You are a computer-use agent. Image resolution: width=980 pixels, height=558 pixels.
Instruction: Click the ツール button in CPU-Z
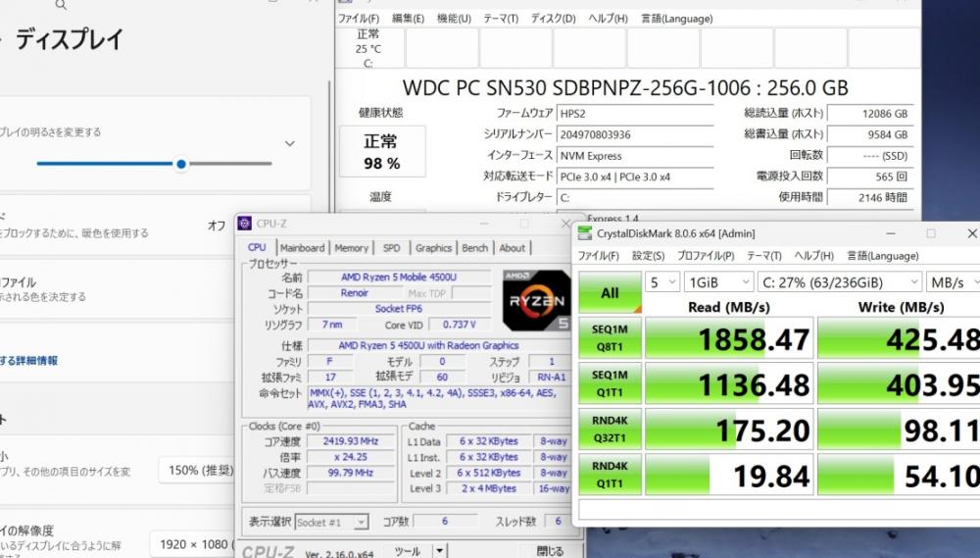pos(408,550)
